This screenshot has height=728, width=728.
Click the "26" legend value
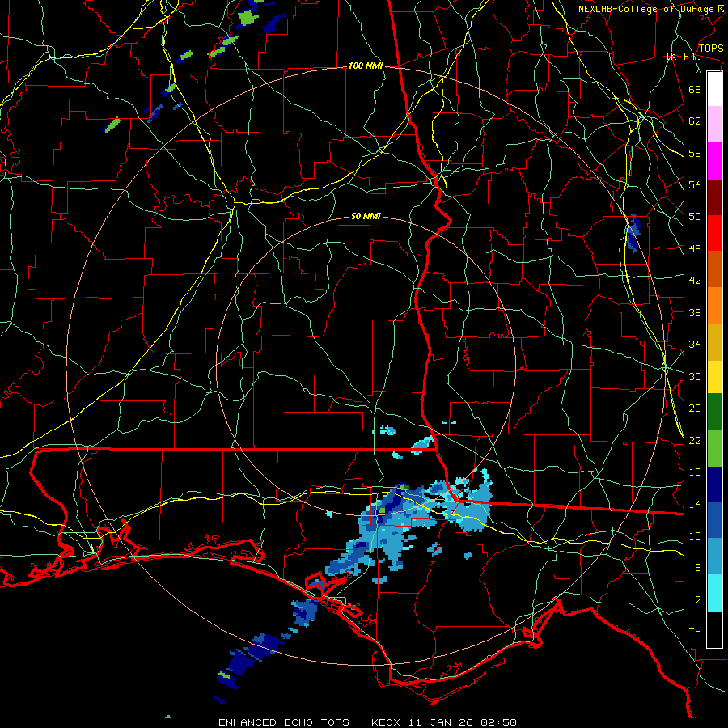pyautogui.click(x=695, y=408)
